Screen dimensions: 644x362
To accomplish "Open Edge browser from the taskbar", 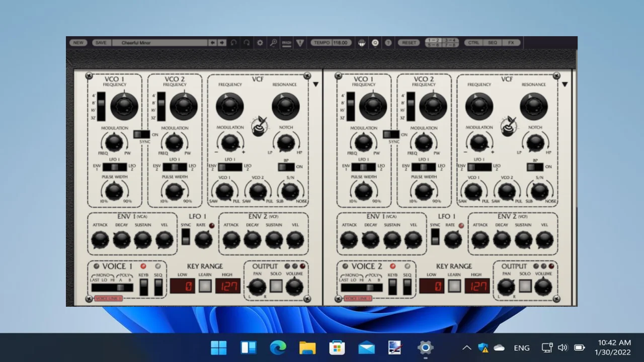I will click(278, 347).
